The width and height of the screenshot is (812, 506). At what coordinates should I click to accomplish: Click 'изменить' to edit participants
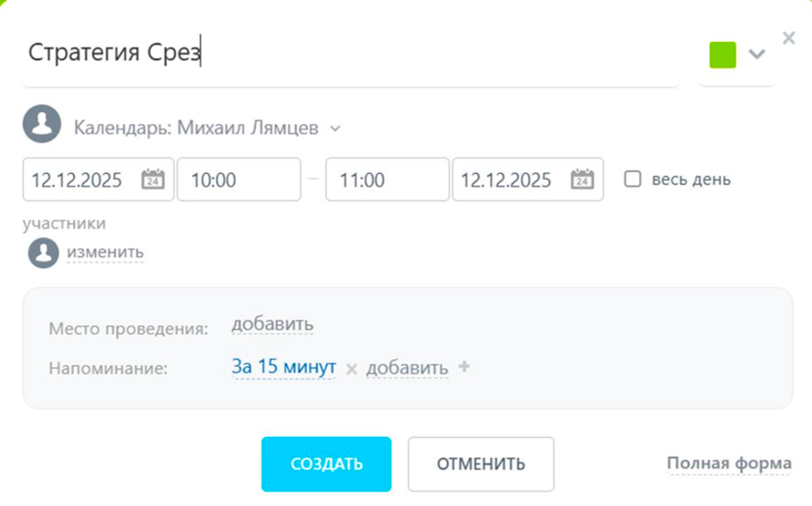105,252
